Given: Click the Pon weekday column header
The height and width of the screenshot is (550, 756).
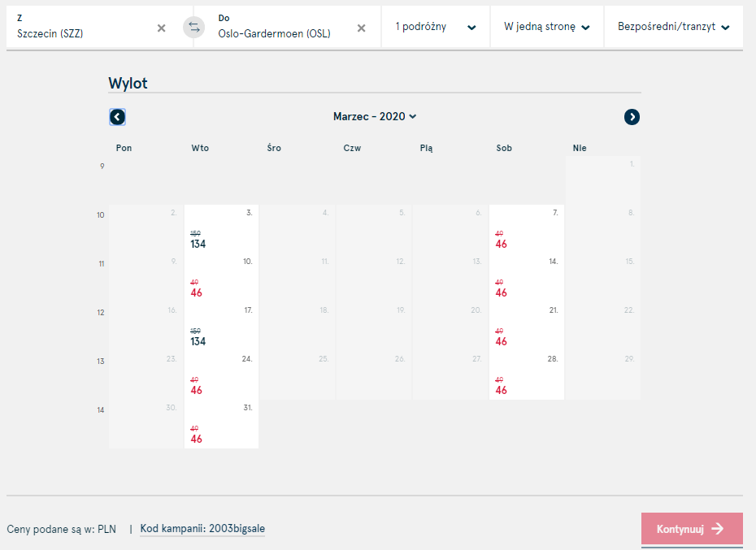Looking at the screenshot, I should click(124, 148).
